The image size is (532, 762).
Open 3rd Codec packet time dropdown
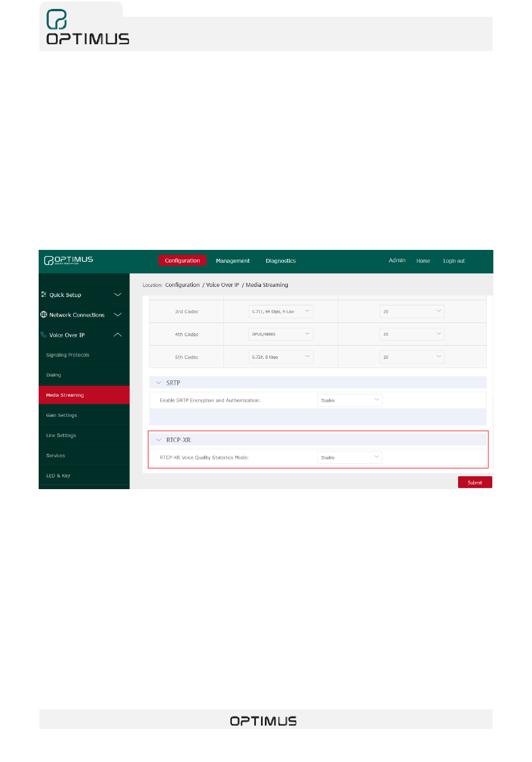pyautogui.click(x=412, y=312)
